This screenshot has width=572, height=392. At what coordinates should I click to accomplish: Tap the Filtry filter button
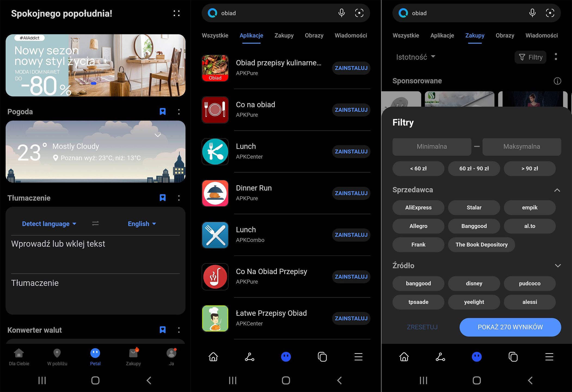pos(530,57)
